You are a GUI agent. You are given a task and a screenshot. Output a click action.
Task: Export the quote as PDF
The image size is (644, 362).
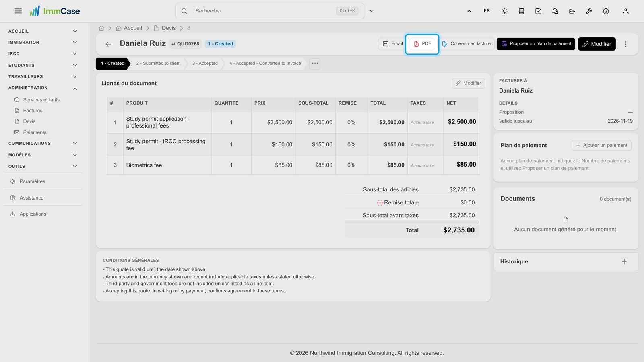pos(422,44)
